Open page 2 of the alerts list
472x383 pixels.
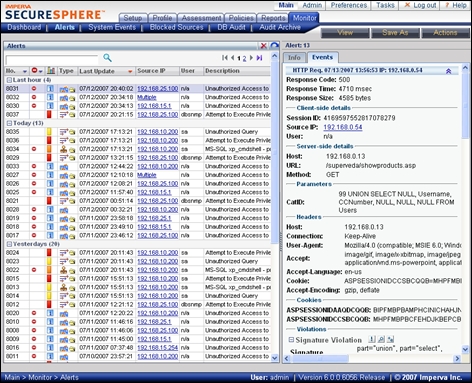point(244,58)
